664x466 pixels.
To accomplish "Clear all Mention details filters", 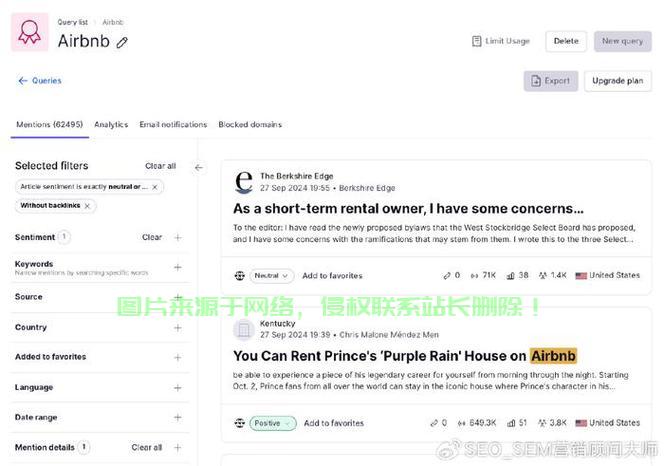I will pos(147,447).
